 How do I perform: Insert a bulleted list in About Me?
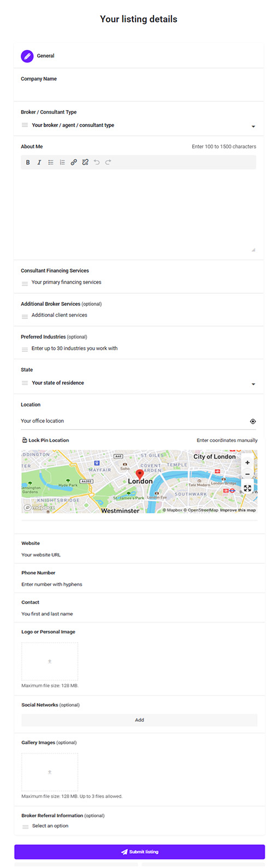(x=51, y=162)
